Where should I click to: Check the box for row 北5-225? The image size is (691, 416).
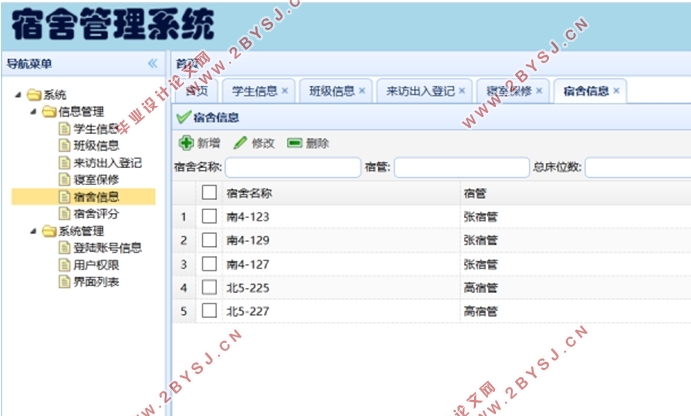tap(209, 287)
